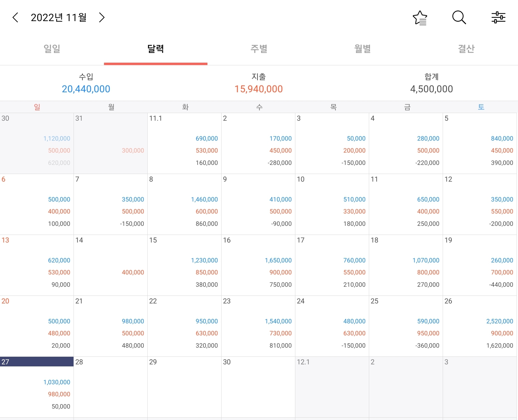Screen dimensions: 518x420
Task: Select December 12.1 date cell
Action: click(332, 387)
